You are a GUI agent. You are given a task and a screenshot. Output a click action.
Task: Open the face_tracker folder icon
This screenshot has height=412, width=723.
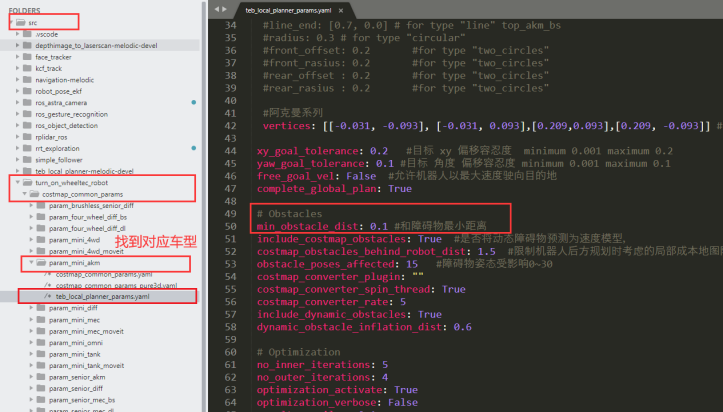27,57
